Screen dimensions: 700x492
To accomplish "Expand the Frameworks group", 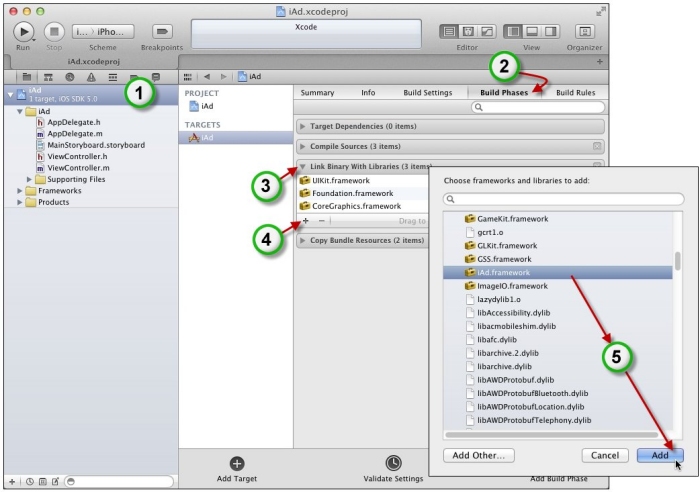I will 20,191.
